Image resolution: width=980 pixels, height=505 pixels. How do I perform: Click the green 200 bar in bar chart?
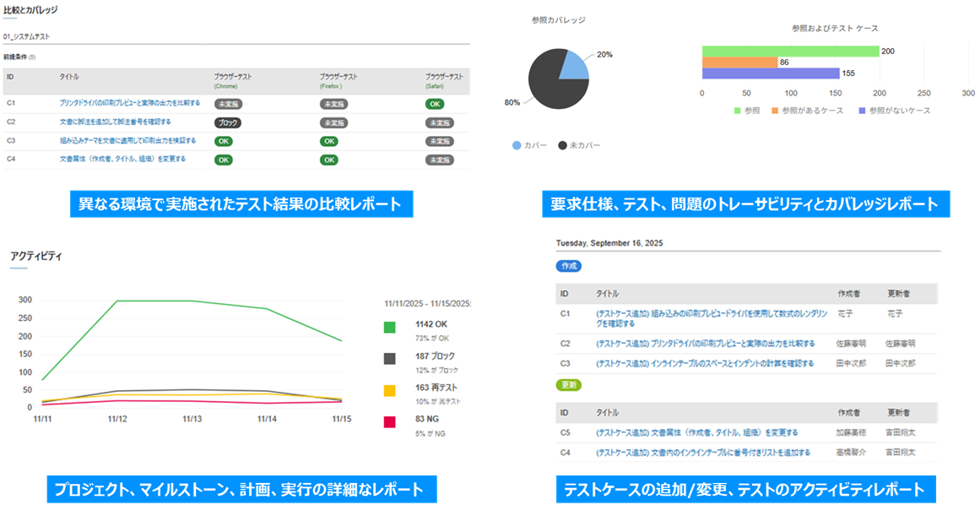click(790, 52)
